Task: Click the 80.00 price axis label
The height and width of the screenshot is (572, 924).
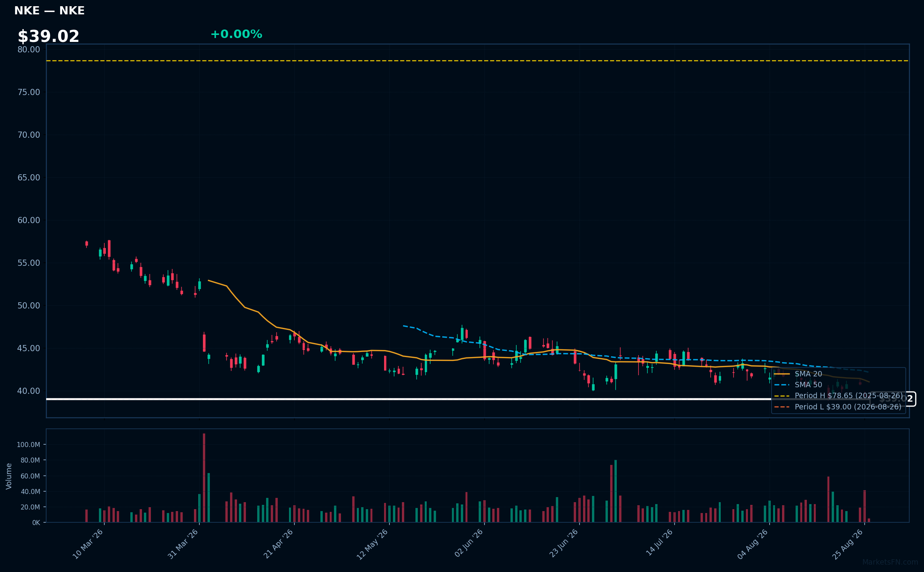Action: click(x=29, y=49)
